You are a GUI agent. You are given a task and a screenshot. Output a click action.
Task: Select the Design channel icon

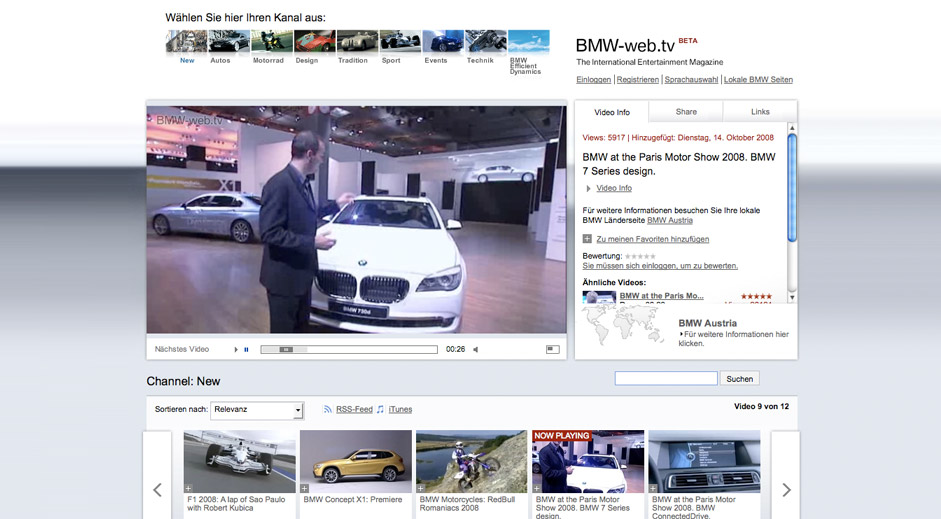tap(314, 41)
